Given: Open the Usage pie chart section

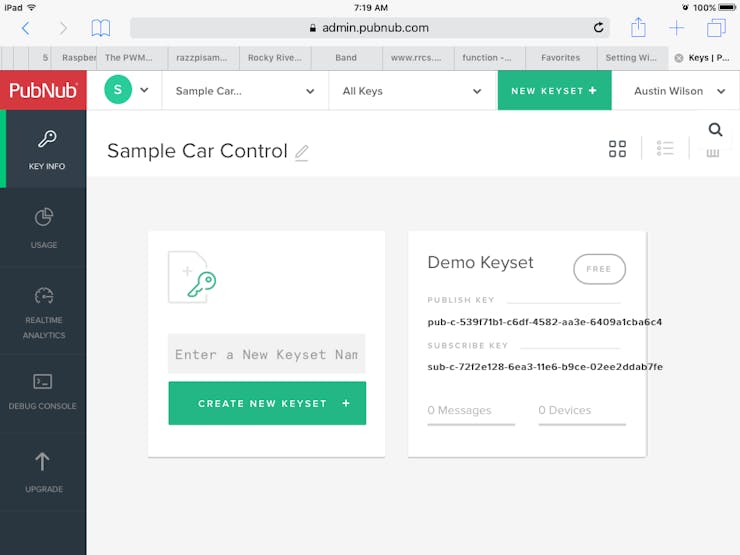Looking at the screenshot, I should pos(43,227).
